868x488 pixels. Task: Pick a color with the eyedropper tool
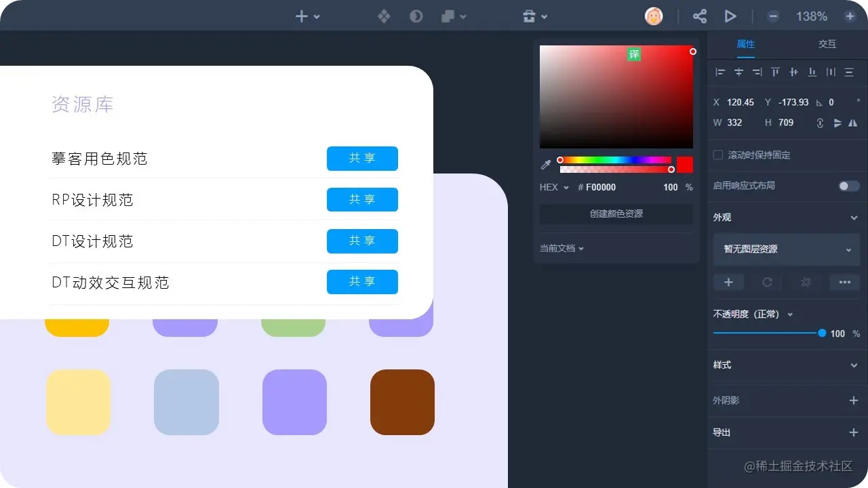546,165
